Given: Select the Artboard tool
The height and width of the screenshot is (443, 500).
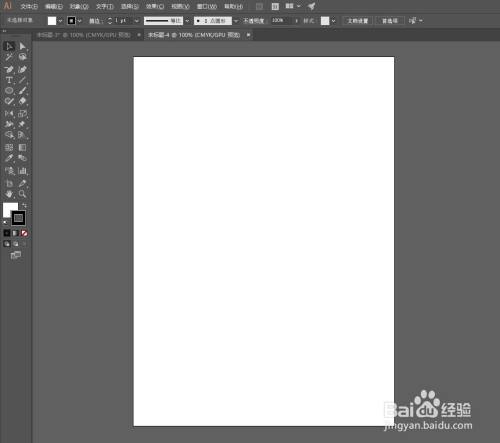Looking at the screenshot, I should [x=9, y=183].
